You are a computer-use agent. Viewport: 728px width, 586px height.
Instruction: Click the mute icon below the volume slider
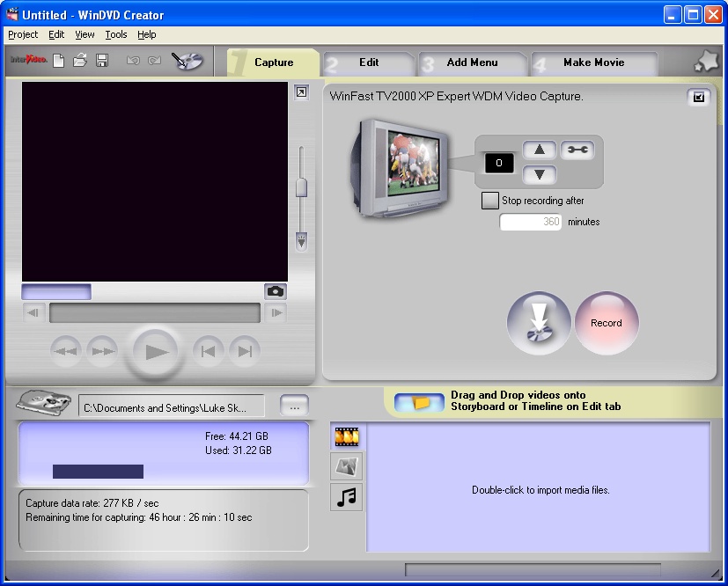tap(301, 241)
